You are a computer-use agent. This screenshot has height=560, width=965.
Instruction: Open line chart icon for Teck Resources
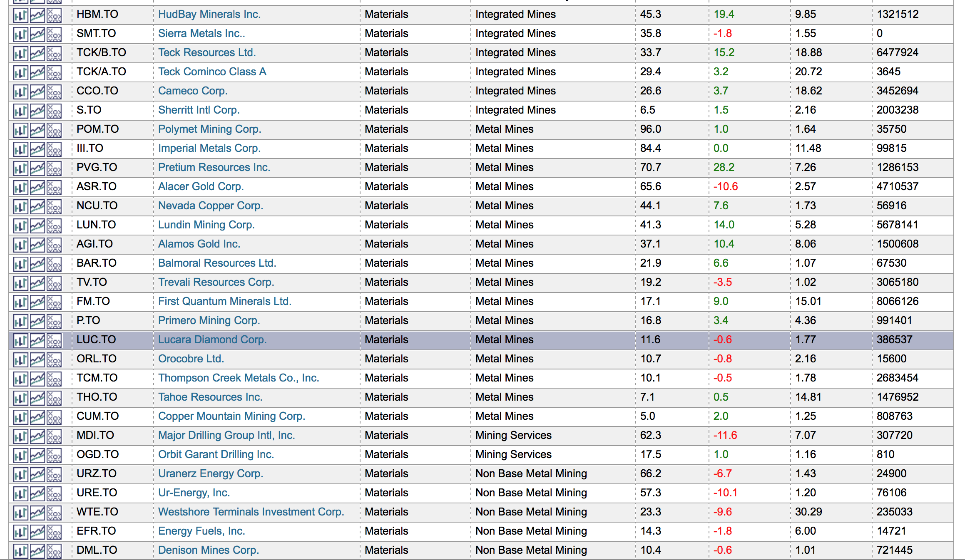(37, 54)
